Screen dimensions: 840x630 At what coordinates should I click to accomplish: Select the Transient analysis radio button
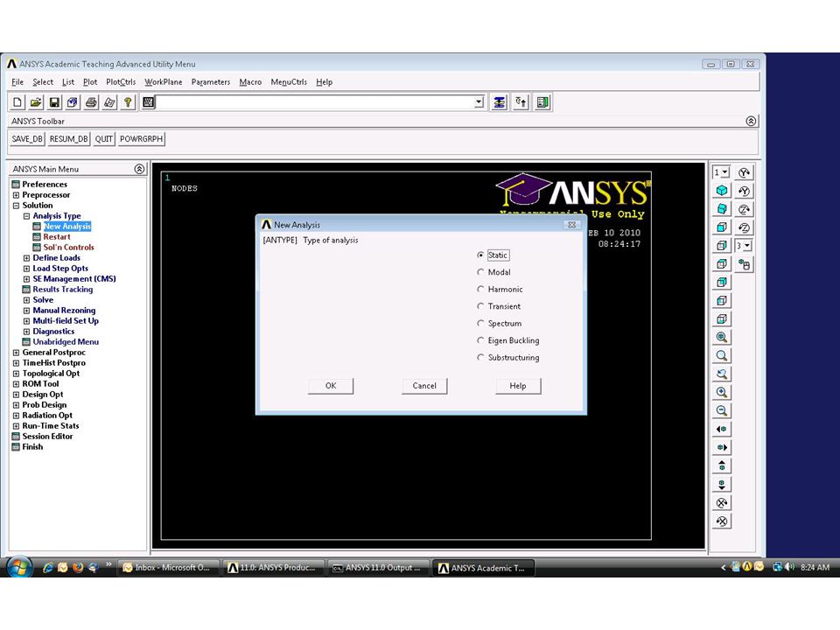pyautogui.click(x=480, y=306)
